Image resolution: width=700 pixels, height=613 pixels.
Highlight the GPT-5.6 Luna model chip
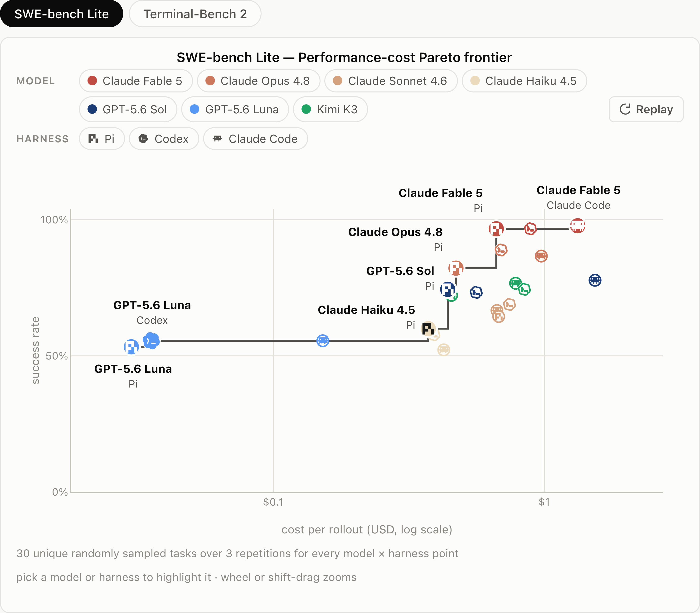click(235, 110)
